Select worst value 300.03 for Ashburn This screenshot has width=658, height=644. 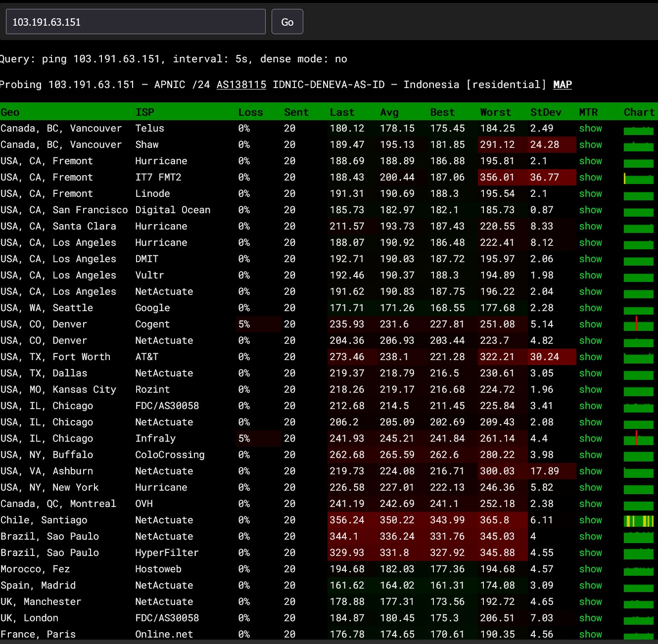[503, 471]
